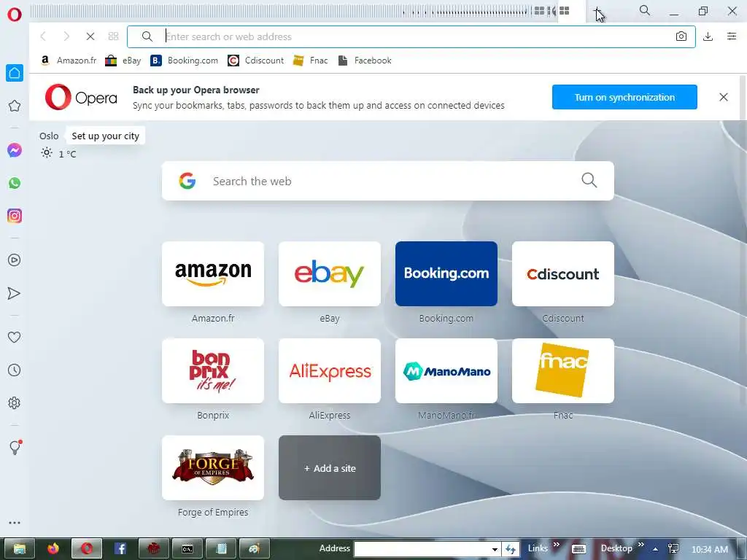Click the Oslo city label
Screen dimensions: 747x560
[49, 136]
